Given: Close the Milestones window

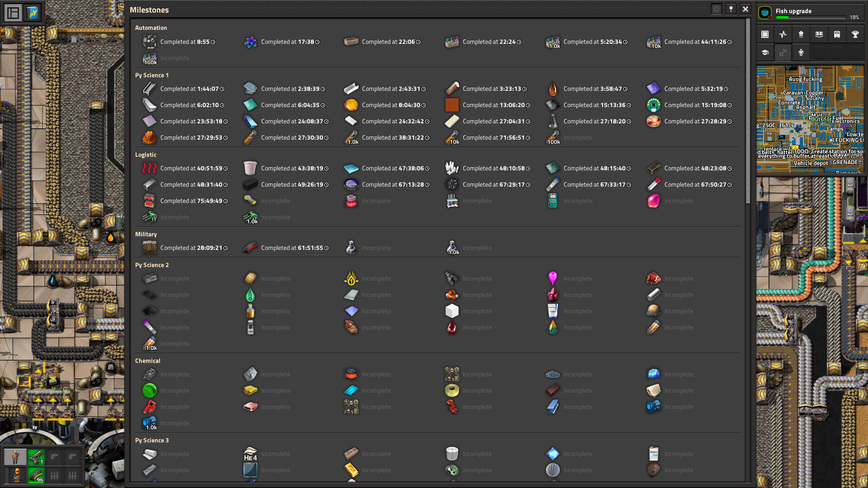Looking at the screenshot, I should (x=745, y=9).
